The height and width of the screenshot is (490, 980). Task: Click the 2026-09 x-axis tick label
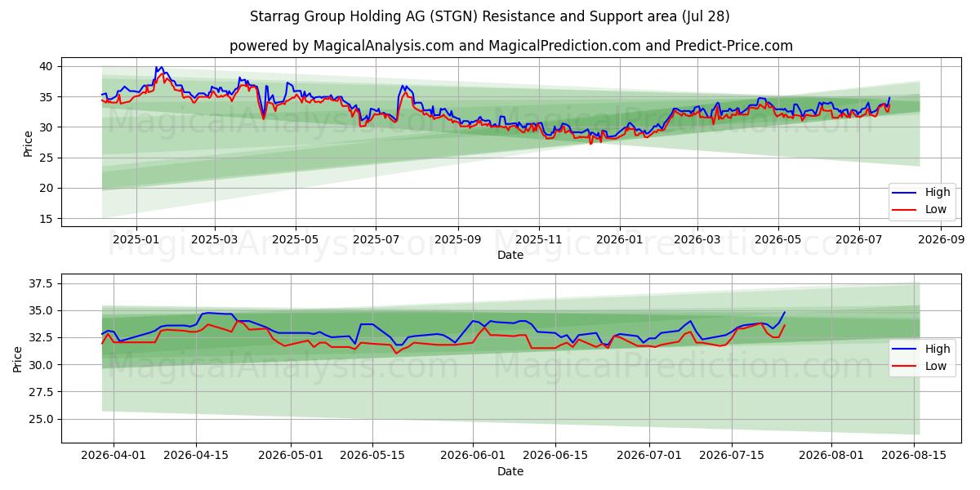coord(940,241)
